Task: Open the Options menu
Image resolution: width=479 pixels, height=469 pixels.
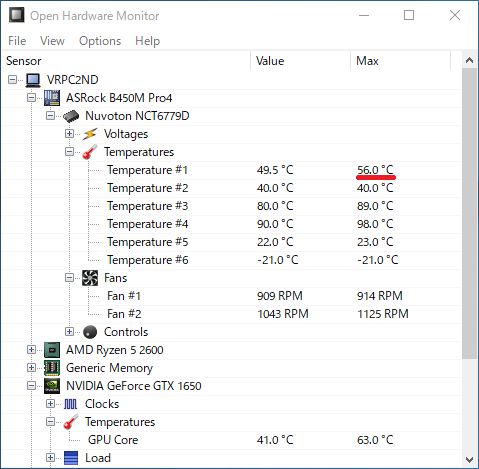Action: (x=100, y=41)
